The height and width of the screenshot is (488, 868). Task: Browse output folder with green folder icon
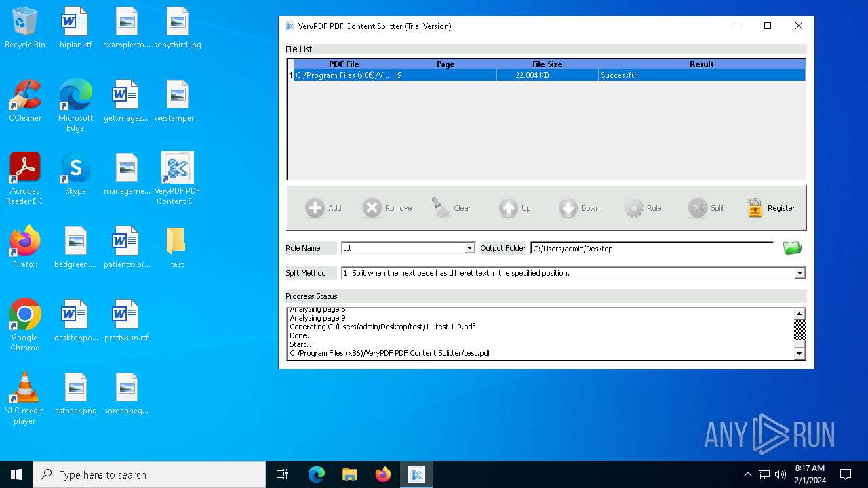(x=792, y=248)
